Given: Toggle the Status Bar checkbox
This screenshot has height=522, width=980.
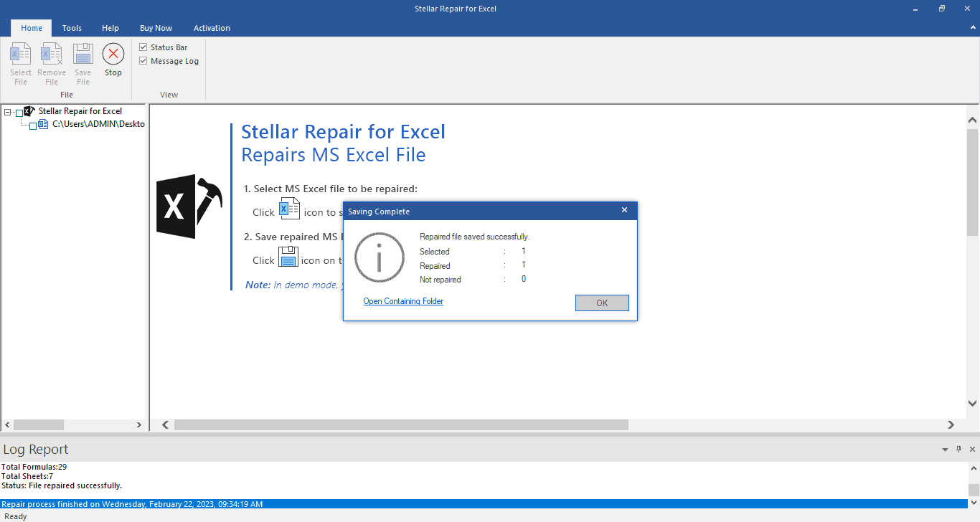Looking at the screenshot, I should pyautogui.click(x=143, y=47).
